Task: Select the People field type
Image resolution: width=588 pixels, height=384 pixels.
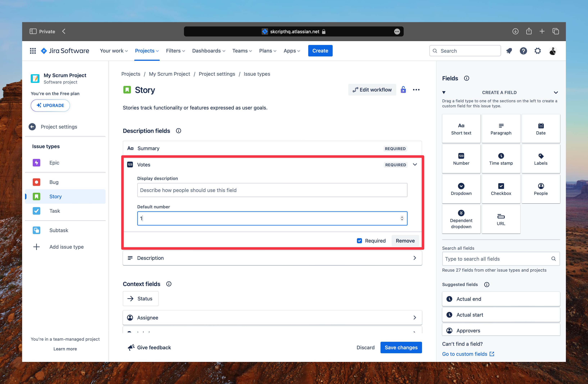Action: 541,189
